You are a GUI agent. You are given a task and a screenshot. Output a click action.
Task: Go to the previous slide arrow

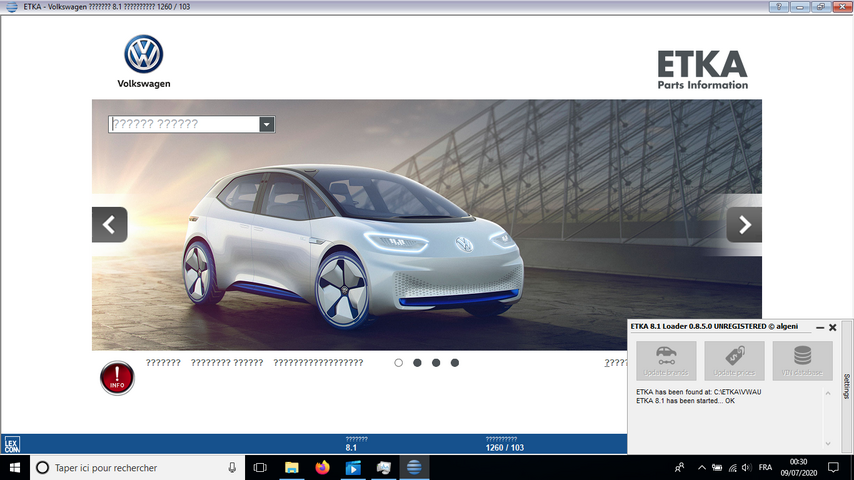coord(109,224)
